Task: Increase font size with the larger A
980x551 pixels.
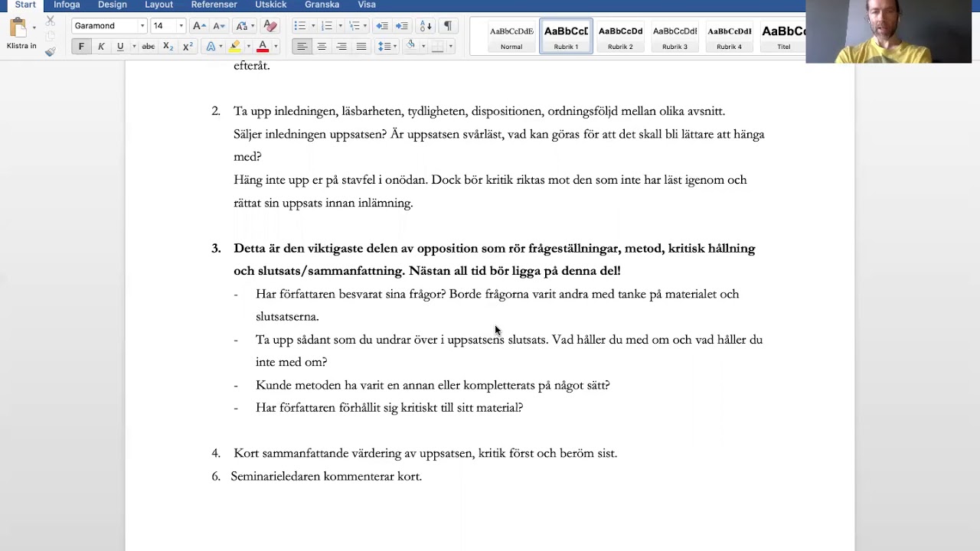Action: [x=199, y=26]
